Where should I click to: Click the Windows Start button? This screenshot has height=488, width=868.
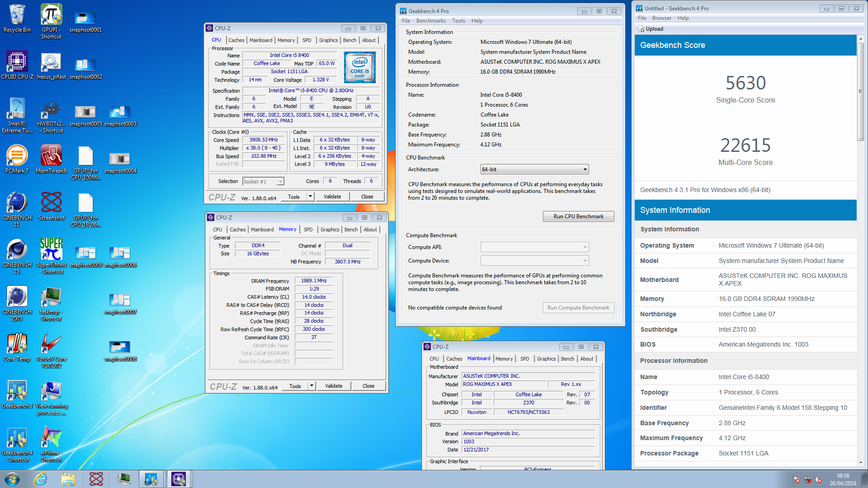pos(12,479)
